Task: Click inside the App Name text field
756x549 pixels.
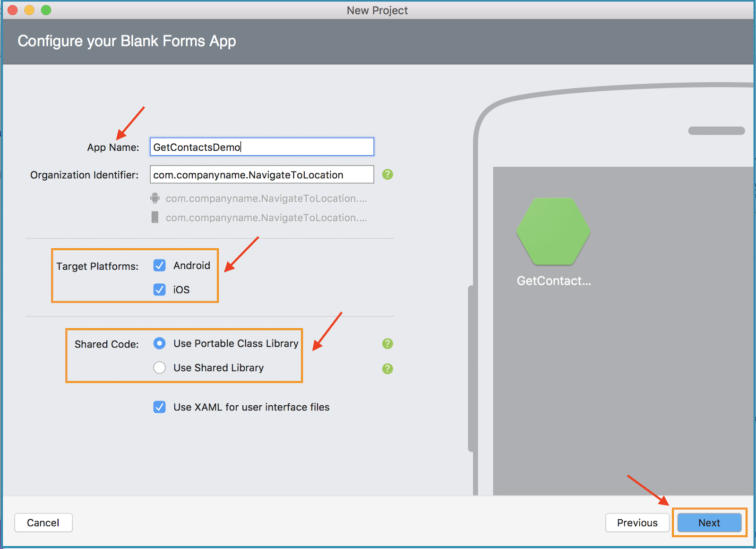Action: (x=261, y=147)
